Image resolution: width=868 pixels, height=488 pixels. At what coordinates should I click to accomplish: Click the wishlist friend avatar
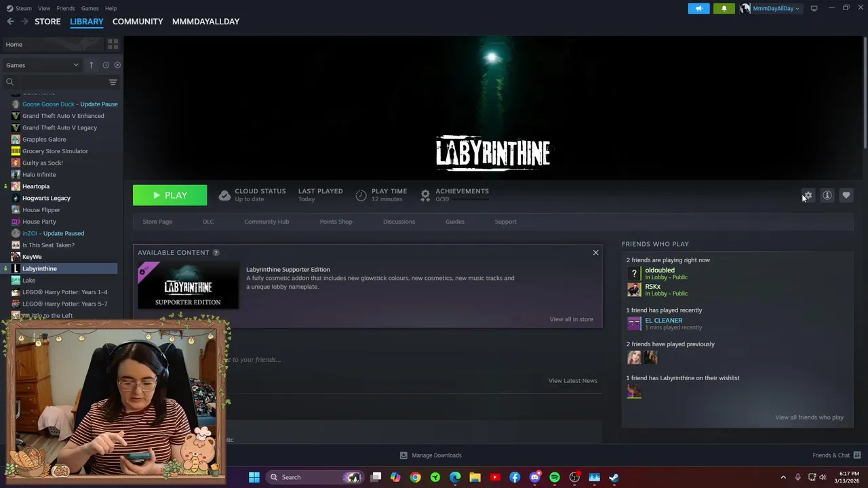(x=634, y=391)
